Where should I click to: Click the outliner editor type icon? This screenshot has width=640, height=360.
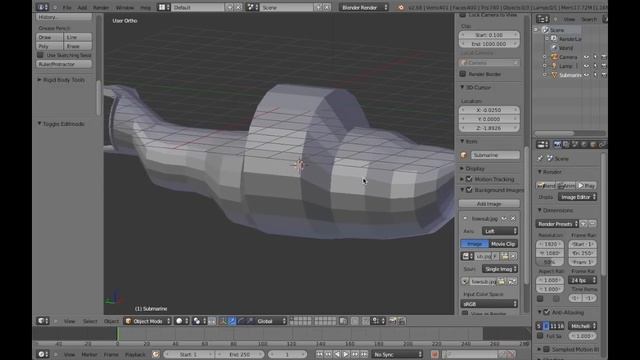click(542, 19)
